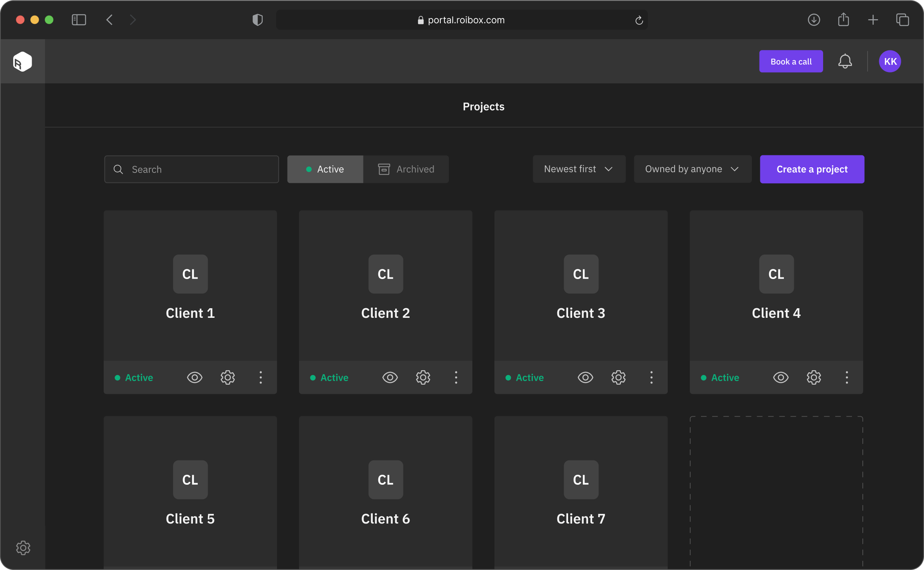
Task: Open Client 2 three-dot menu
Action: (456, 377)
